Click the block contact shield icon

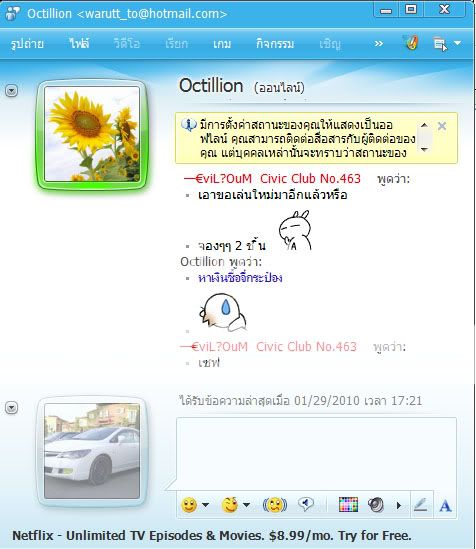coord(412,43)
